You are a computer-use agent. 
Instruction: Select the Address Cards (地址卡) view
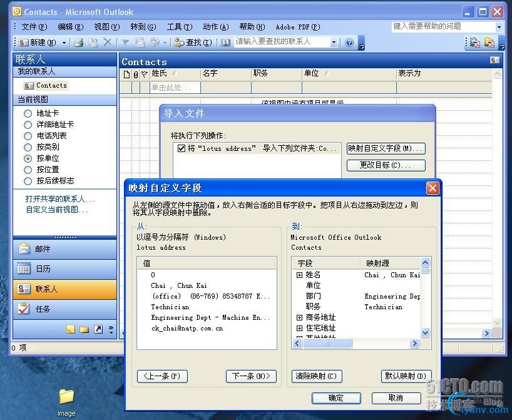tap(41, 113)
